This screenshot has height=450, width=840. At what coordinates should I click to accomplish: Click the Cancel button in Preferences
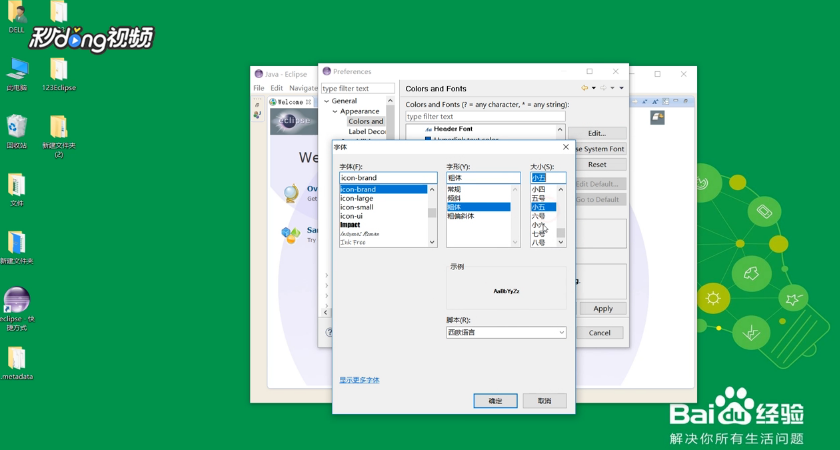[x=599, y=333]
